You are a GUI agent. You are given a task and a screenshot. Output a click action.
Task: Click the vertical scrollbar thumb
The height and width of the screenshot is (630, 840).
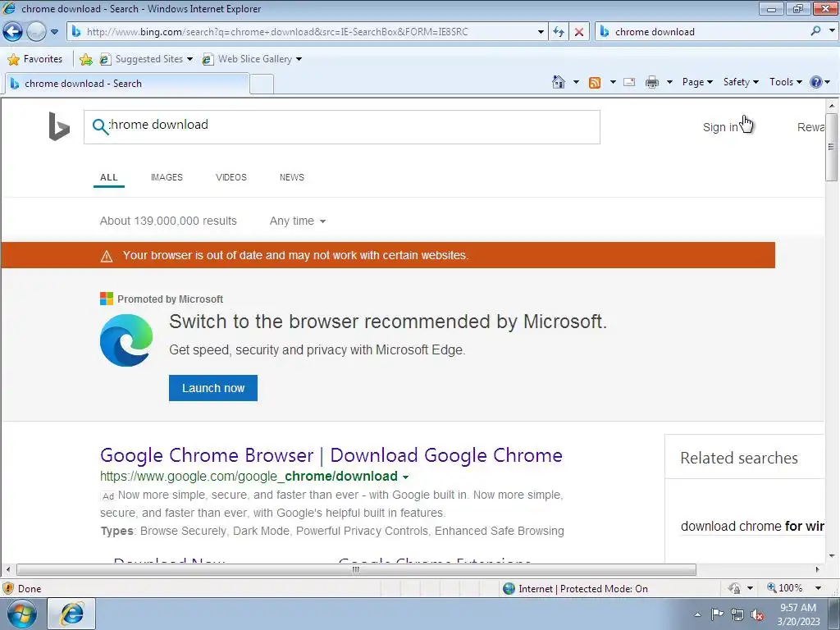[832, 148]
